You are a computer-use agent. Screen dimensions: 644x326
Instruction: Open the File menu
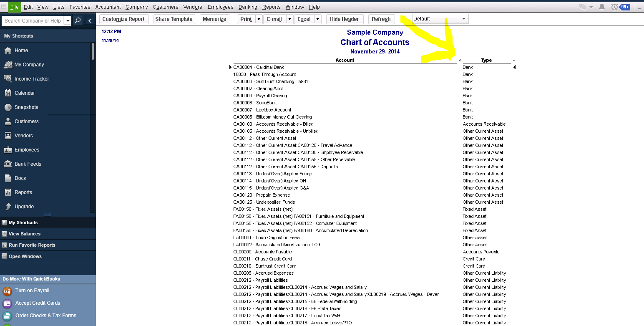point(14,7)
